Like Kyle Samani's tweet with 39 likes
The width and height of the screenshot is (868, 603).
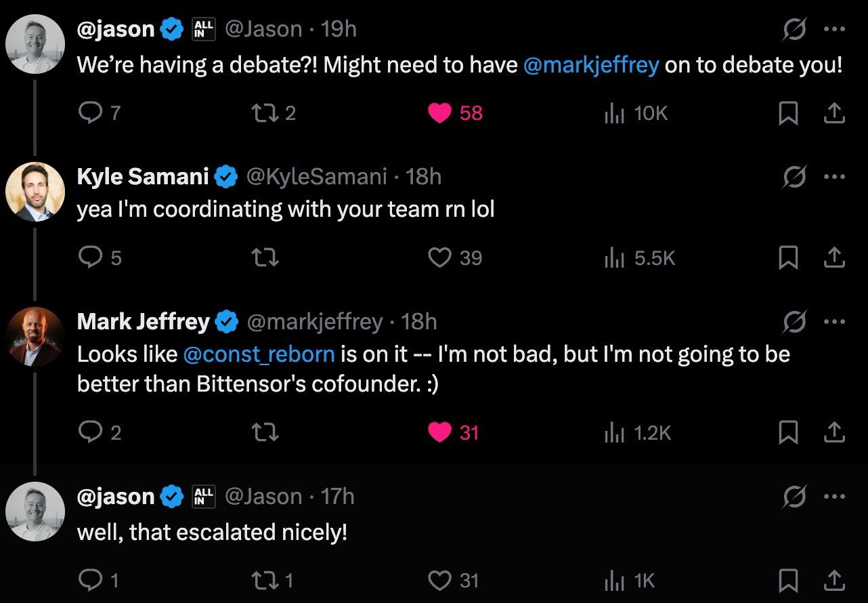pyautogui.click(x=440, y=257)
